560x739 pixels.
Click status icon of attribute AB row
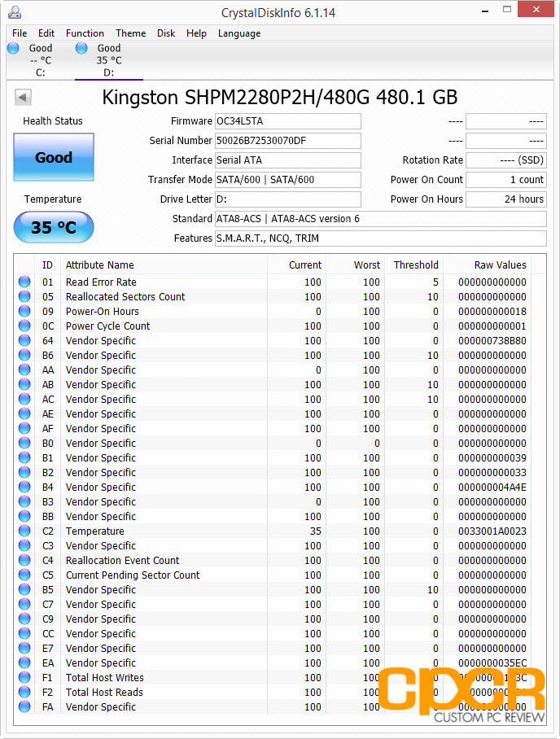[24, 384]
